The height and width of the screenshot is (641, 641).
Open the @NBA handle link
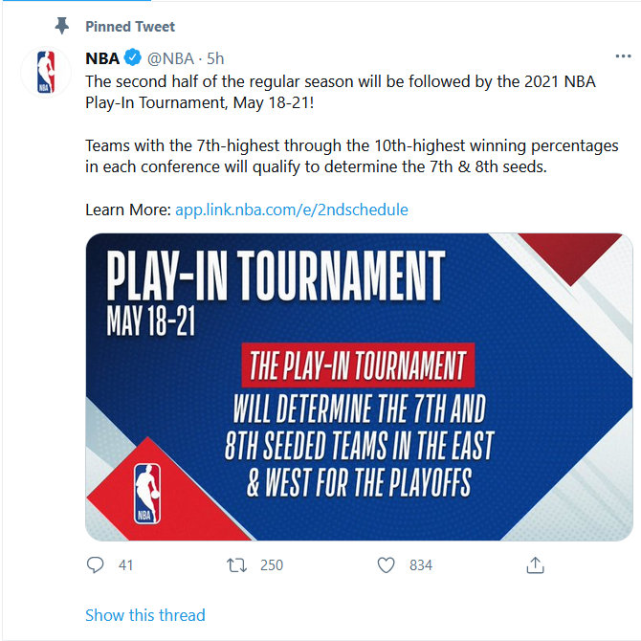pos(170,59)
